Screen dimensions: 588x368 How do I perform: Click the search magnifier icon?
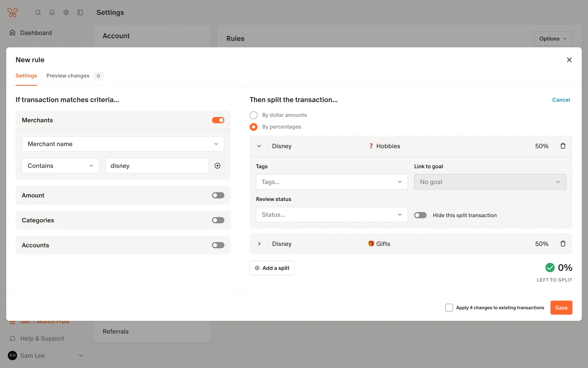coord(38,13)
